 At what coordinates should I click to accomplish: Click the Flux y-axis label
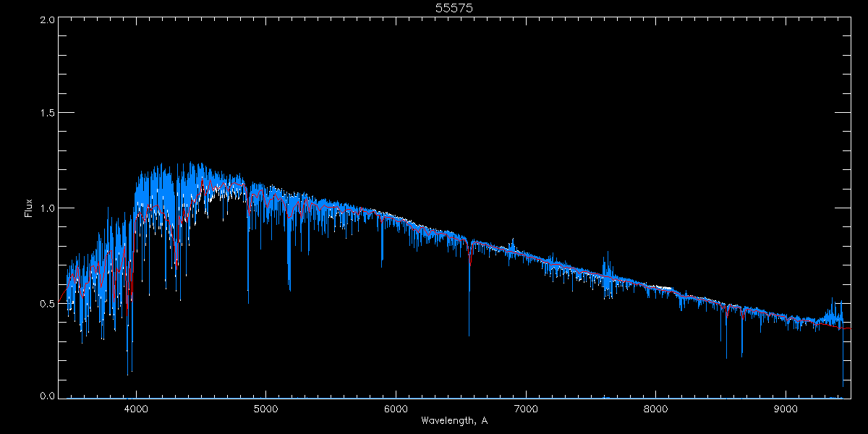29,208
